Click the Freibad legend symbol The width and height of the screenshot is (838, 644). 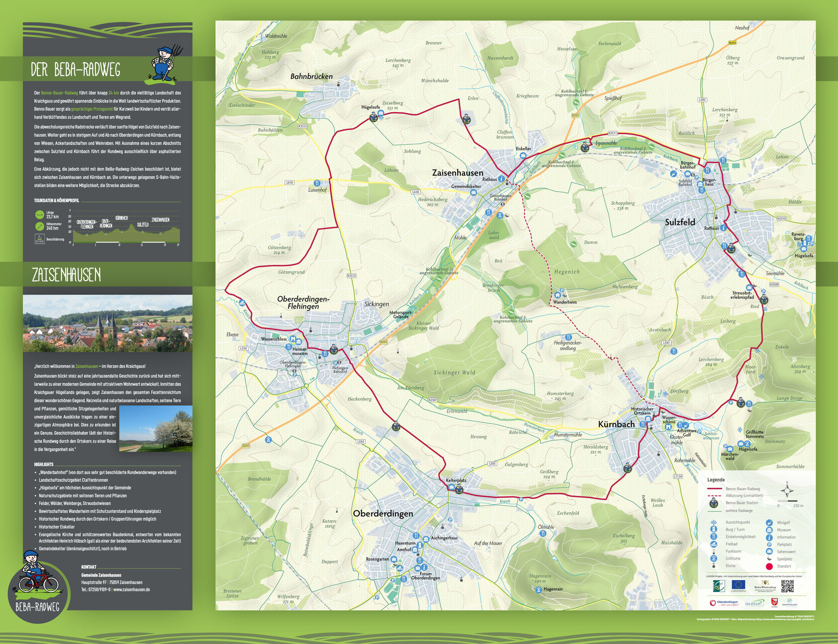[714, 544]
